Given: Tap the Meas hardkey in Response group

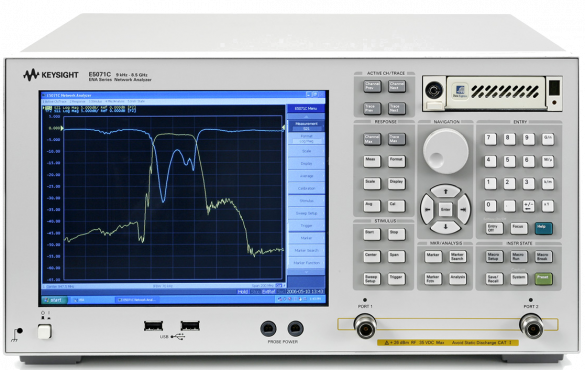Looking at the screenshot, I should [x=372, y=162].
